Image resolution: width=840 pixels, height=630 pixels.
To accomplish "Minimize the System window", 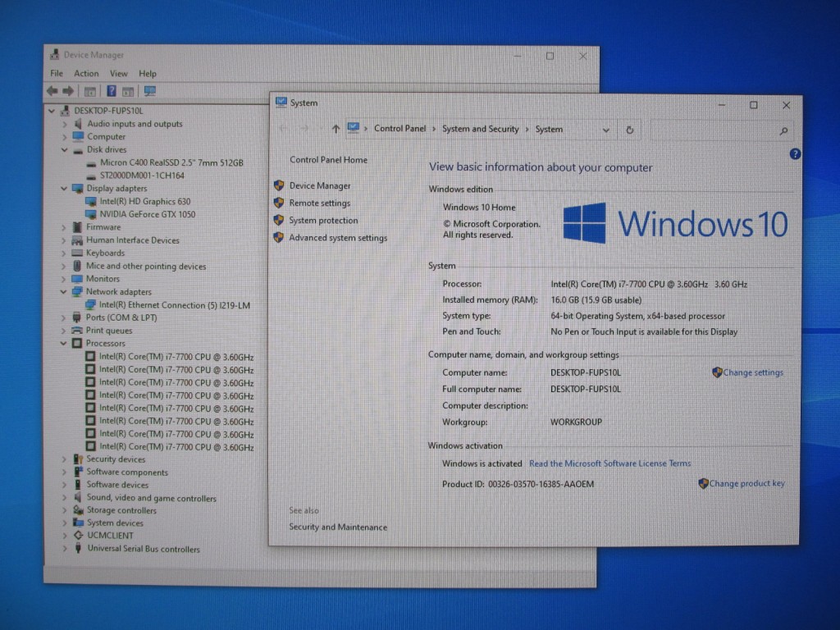I will click(x=722, y=105).
